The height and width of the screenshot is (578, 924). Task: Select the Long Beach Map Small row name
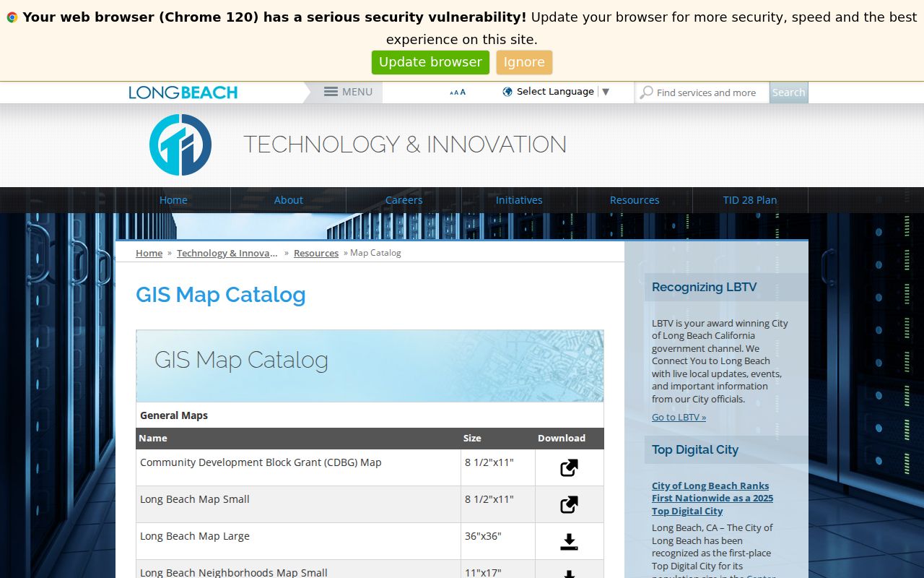195,499
